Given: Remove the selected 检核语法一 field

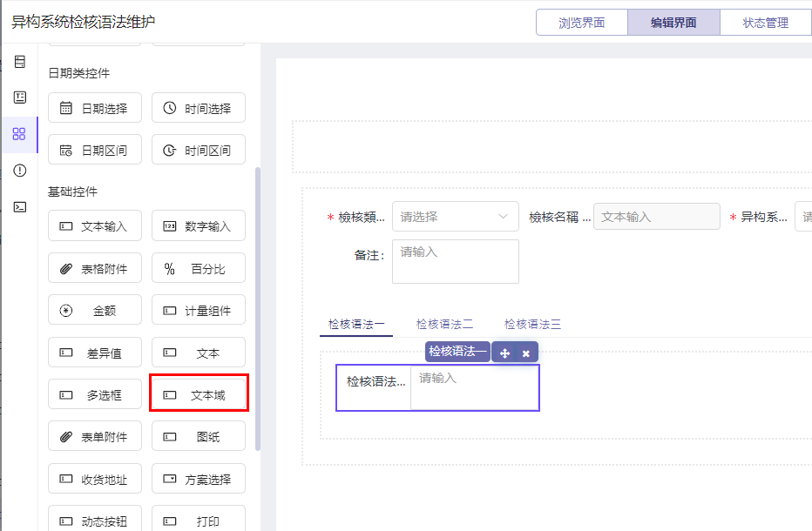Looking at the screenshot, I should click(x=525, y=353).
